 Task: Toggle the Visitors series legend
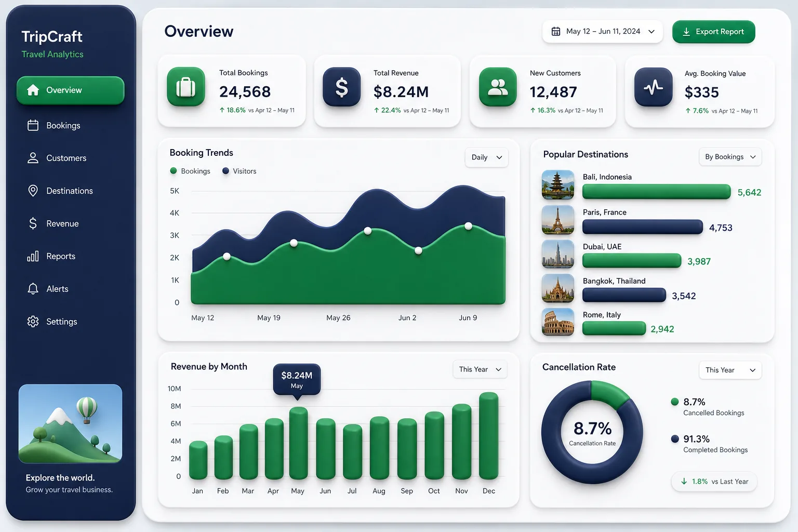coord(239,171)
